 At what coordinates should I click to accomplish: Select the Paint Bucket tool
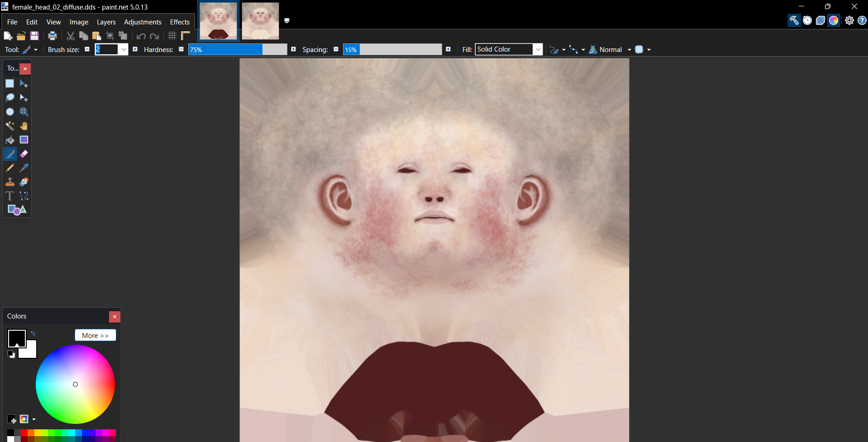click(10, 140)
